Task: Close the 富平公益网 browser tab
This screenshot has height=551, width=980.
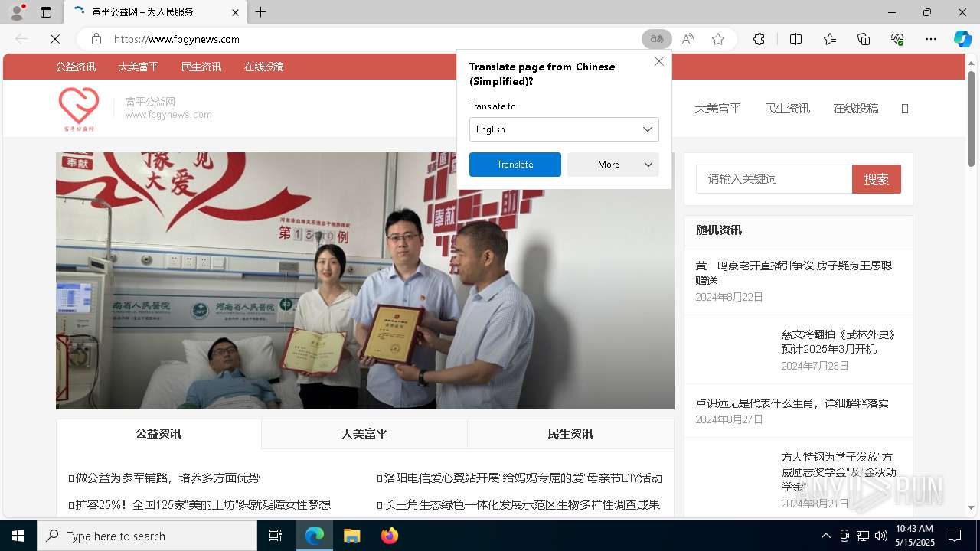Action: point(235,12)
